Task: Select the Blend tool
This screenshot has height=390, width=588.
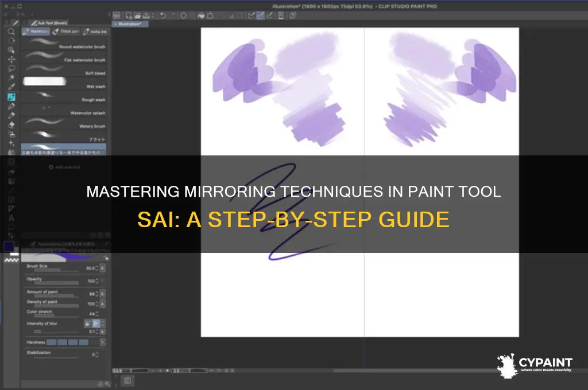Action: tap(11, 134)
